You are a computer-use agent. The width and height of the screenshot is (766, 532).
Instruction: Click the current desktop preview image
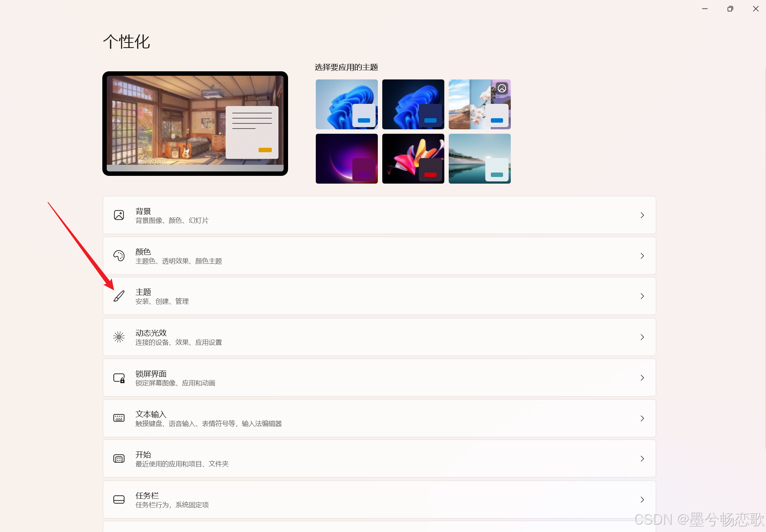(195, 123)
